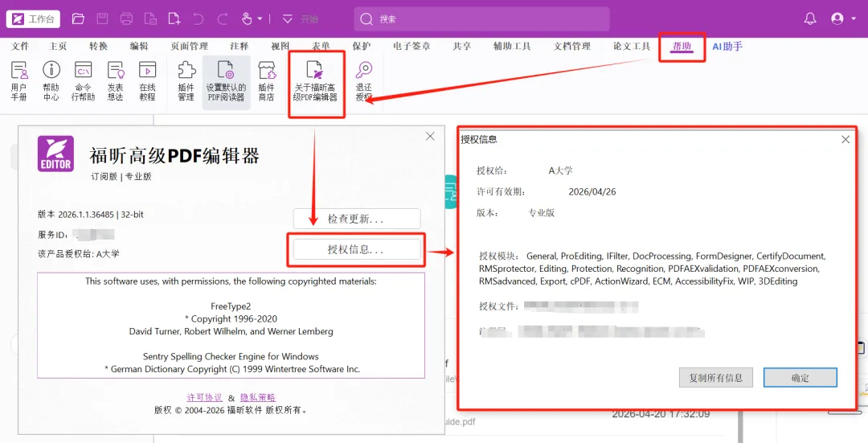This screenshot has width=868, height=443.
Task: Click the redo arrow icon
Action: tap(223, 18)
